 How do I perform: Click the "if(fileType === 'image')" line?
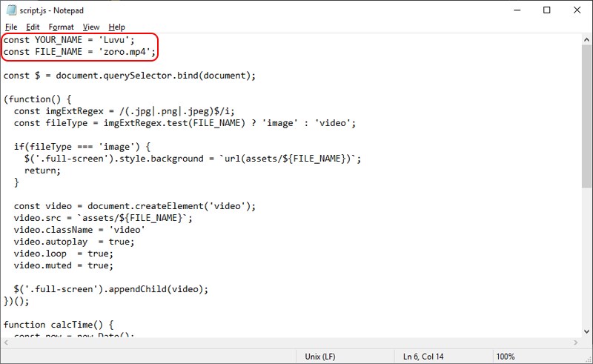[x=82, y=147]
